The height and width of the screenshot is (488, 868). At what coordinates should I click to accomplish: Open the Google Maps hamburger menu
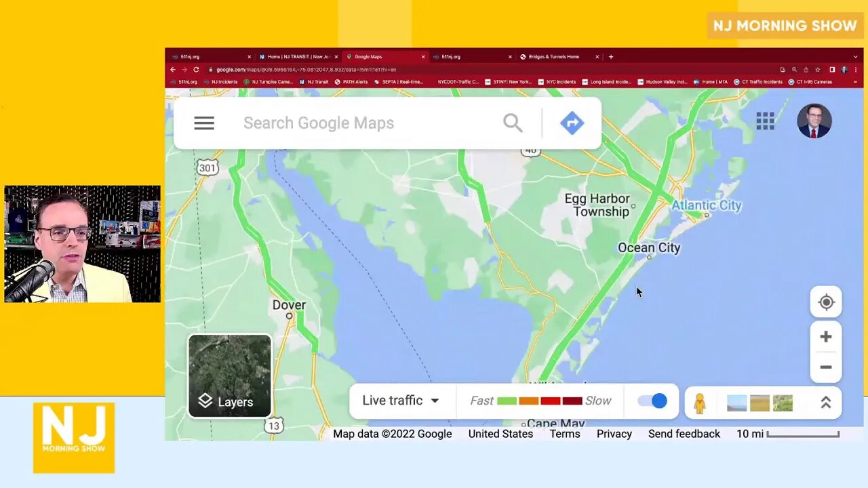click(x=204, y=123)
